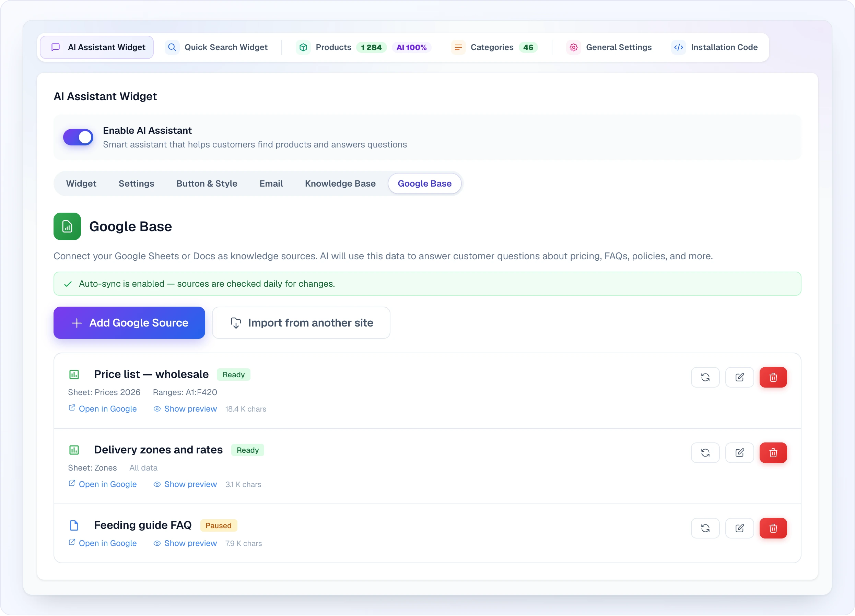Open the Quick Search Widget tab
The image size is (855, 616).
coord(216,47)
